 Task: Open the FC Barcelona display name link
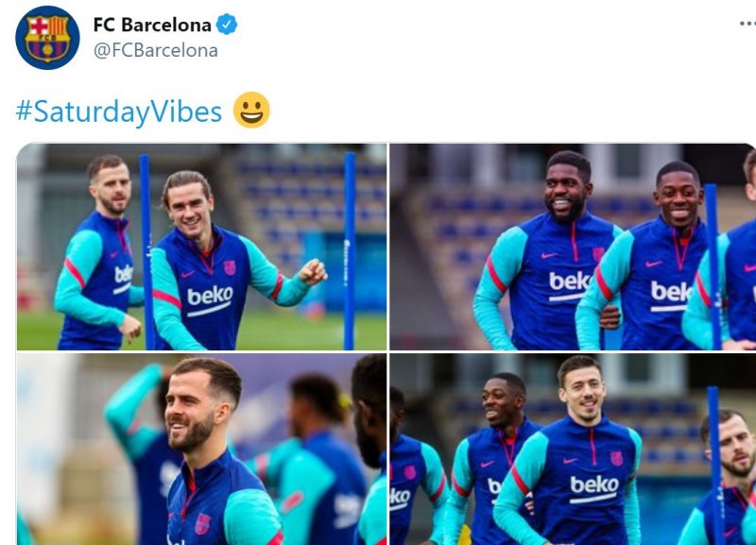pyautogui.click(x=152, y=25)
